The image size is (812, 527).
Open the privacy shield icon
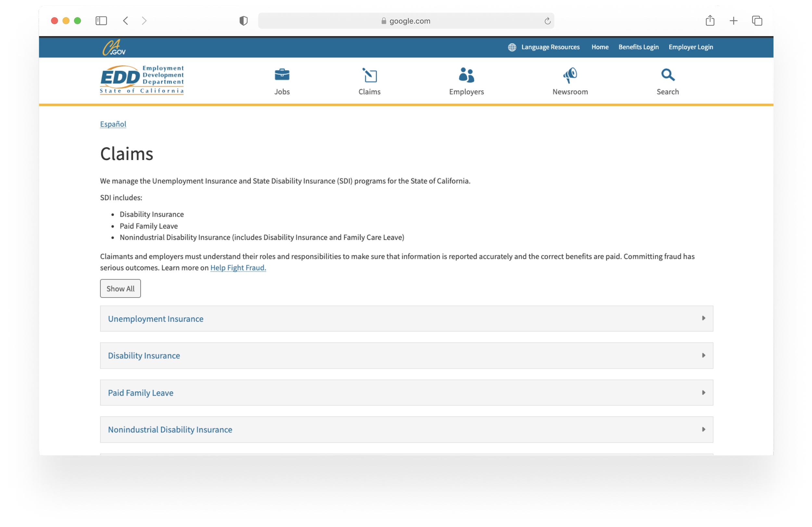(x=243, y=21)
